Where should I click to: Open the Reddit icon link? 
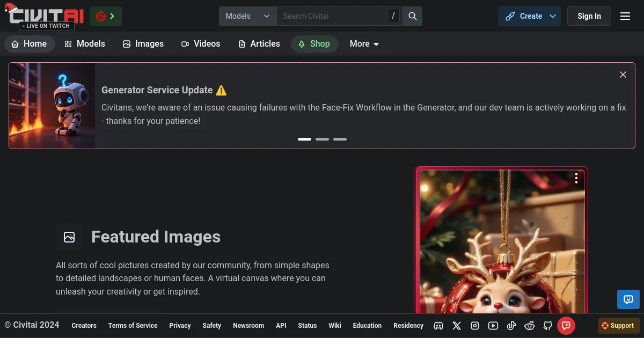tap(530, 326)
